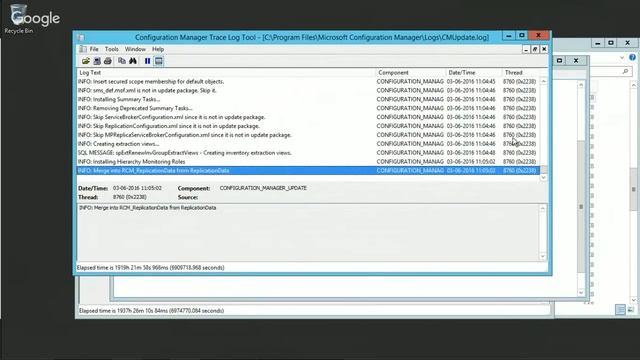640x360 pixels.
Task: Minimize the background window
Action: pyautogui.click(x=598, y=43)
